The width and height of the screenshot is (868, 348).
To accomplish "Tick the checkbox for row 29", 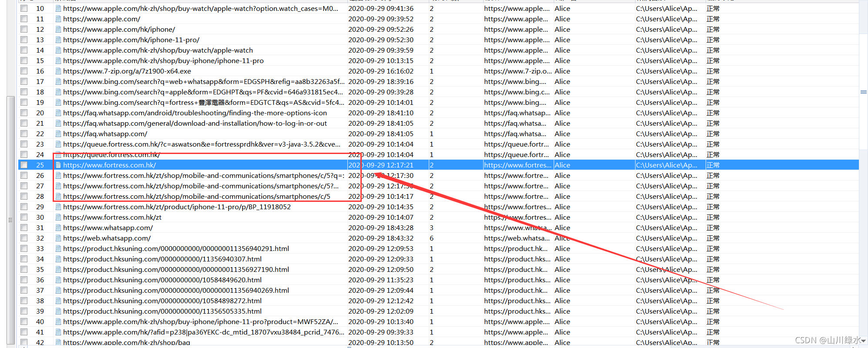I will click(24, 207).
